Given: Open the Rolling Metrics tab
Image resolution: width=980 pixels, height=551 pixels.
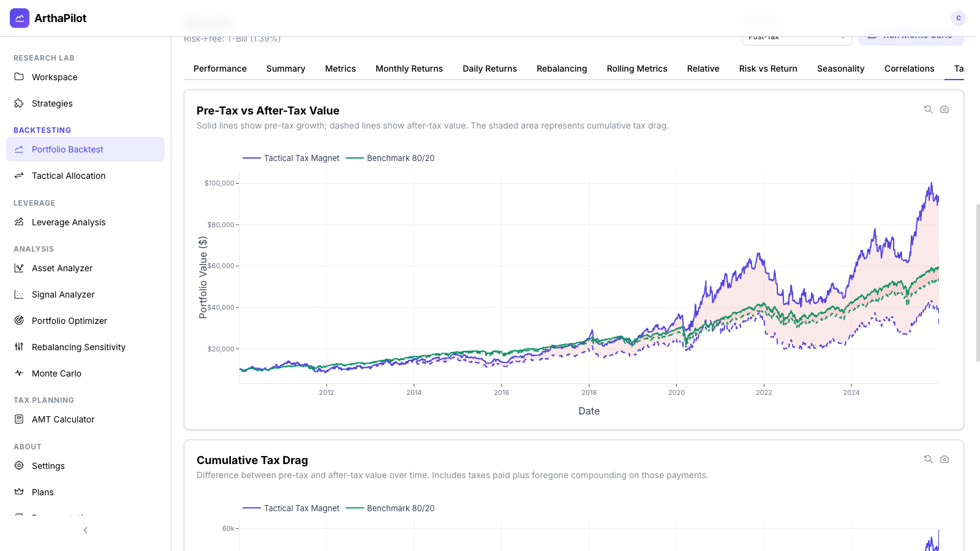Looking at the screenshot, I should (x=636, y=69).
